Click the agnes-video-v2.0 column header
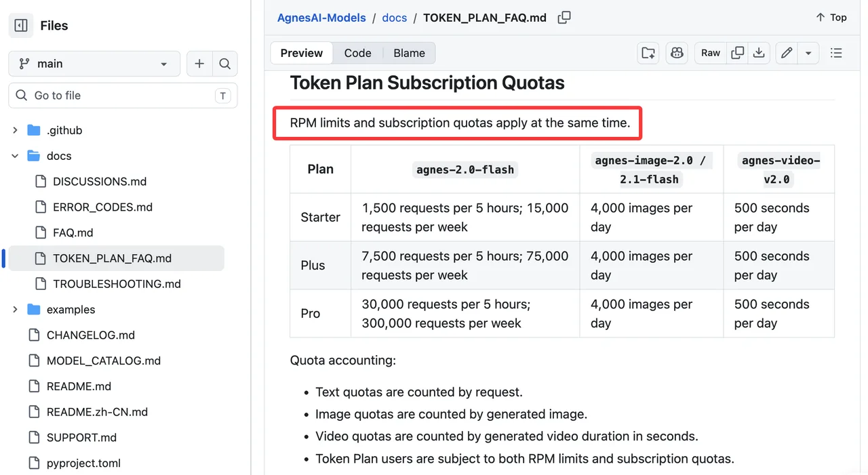This screenshot has height=475, width=868. pos(780,170)
